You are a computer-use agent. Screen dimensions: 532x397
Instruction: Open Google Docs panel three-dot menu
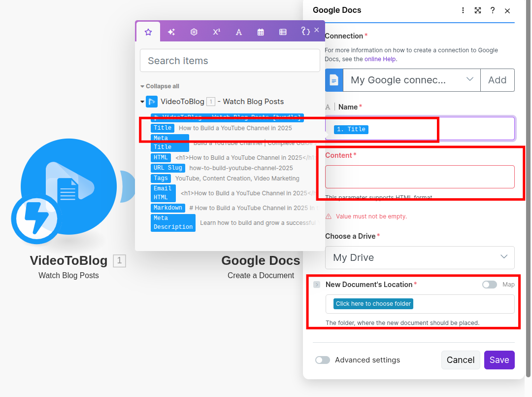[463, 10]
